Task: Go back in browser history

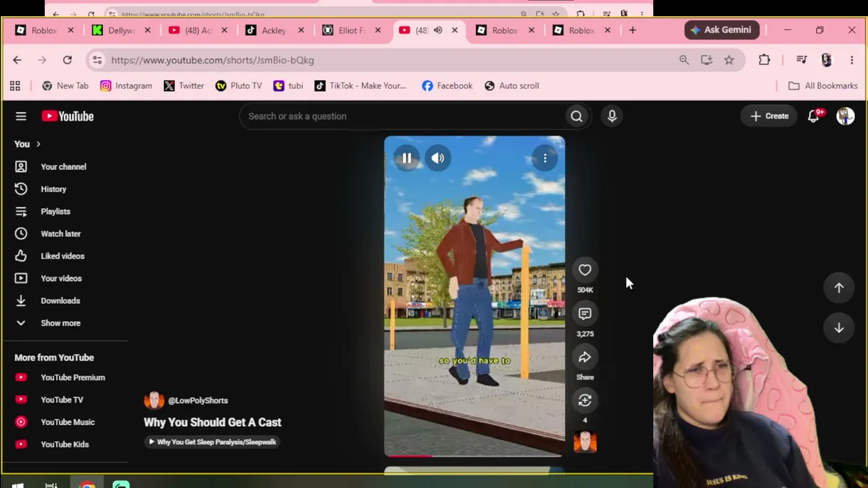Action: (x=17, y=60)
